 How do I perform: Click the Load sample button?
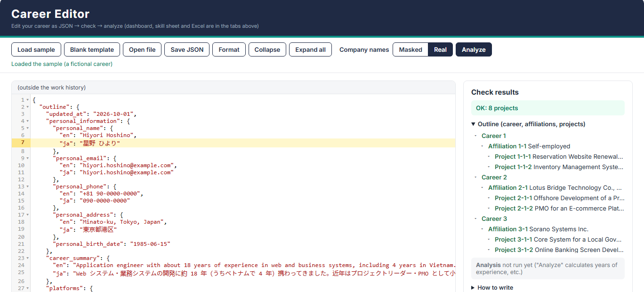pyautogui.click(x=36, y=49)
